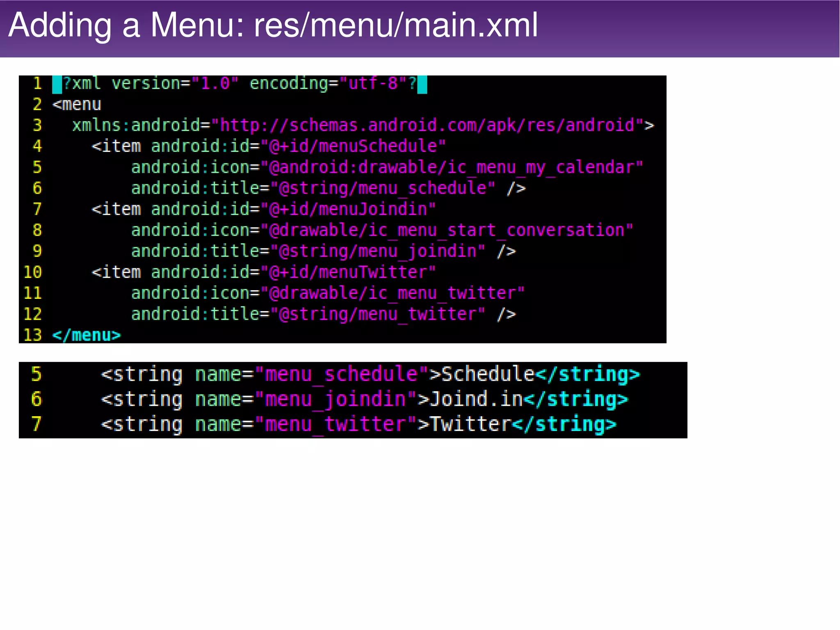Click line number 13 in first code block
This screenshot has width=840, height=630.
pyautogui.click(x=33, y=335)
